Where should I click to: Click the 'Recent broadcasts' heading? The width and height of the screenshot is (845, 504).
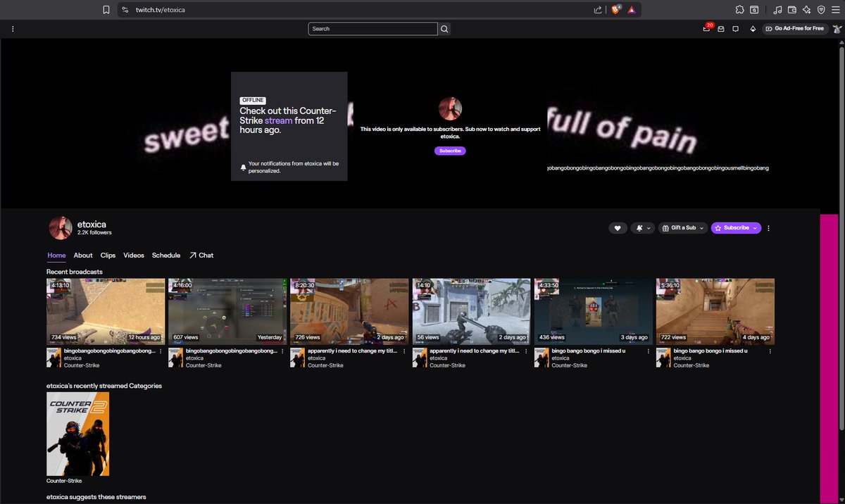click(x=75, y=272)
